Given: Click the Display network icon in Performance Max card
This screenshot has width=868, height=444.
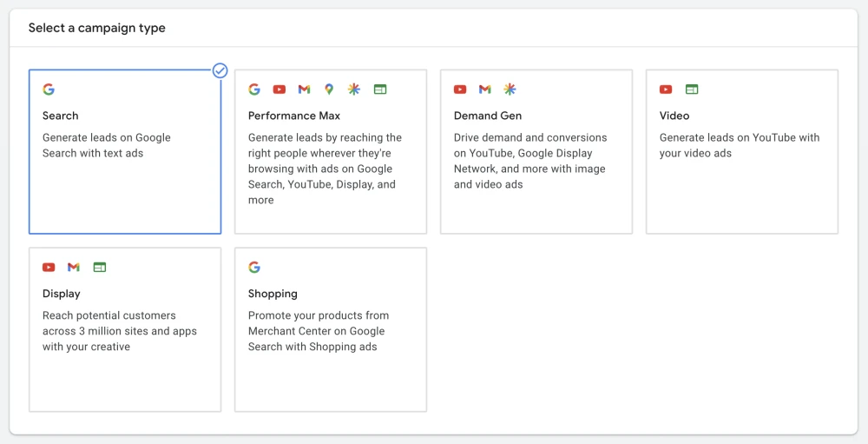Looking at the screenshot, I should click(x=380, y=89).
